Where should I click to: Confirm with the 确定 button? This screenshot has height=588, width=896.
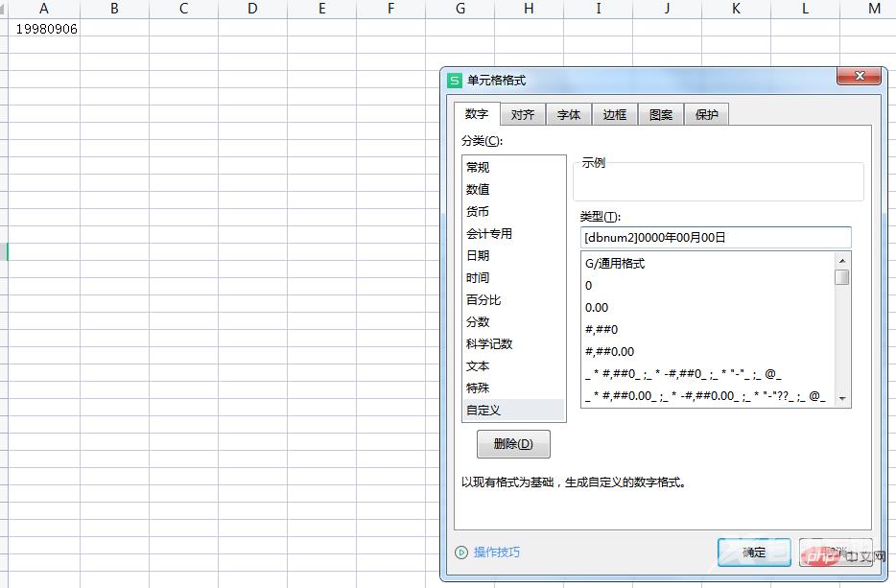coord(754,553)
